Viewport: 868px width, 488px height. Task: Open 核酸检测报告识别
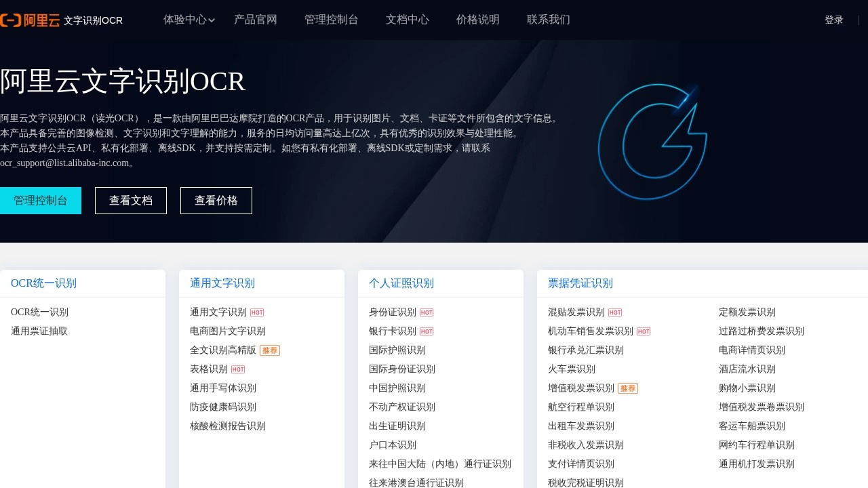tap(228, 426)
